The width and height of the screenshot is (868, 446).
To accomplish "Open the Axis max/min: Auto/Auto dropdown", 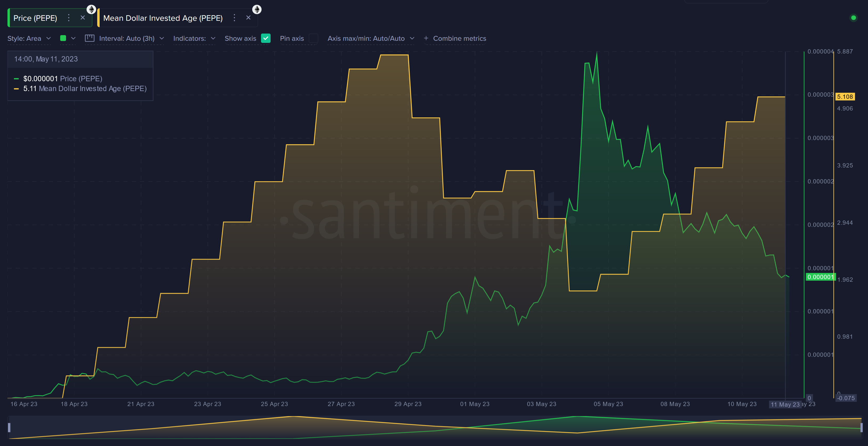I will [x=371, y=38].
